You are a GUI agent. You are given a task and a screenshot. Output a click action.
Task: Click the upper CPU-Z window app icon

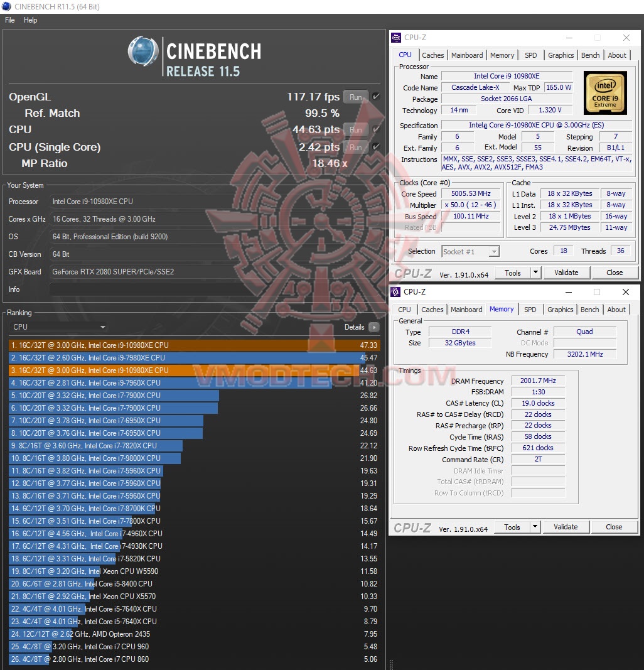pos(396,38)
